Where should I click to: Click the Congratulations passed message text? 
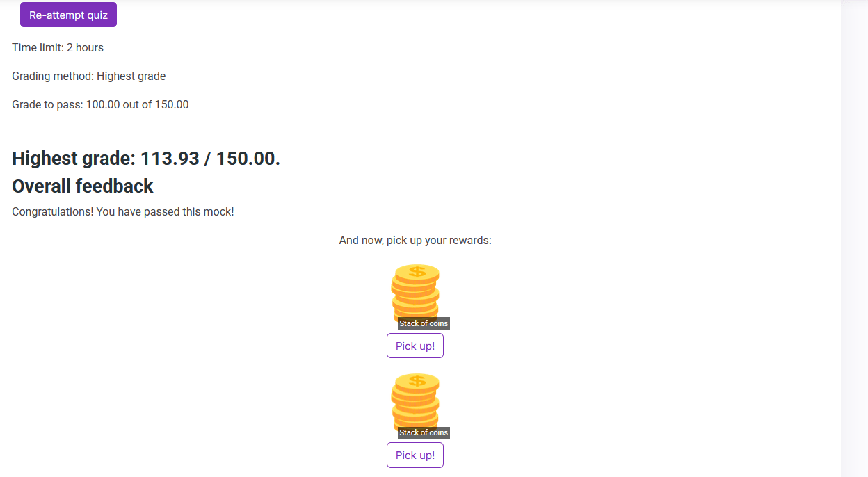pos(123,211)
